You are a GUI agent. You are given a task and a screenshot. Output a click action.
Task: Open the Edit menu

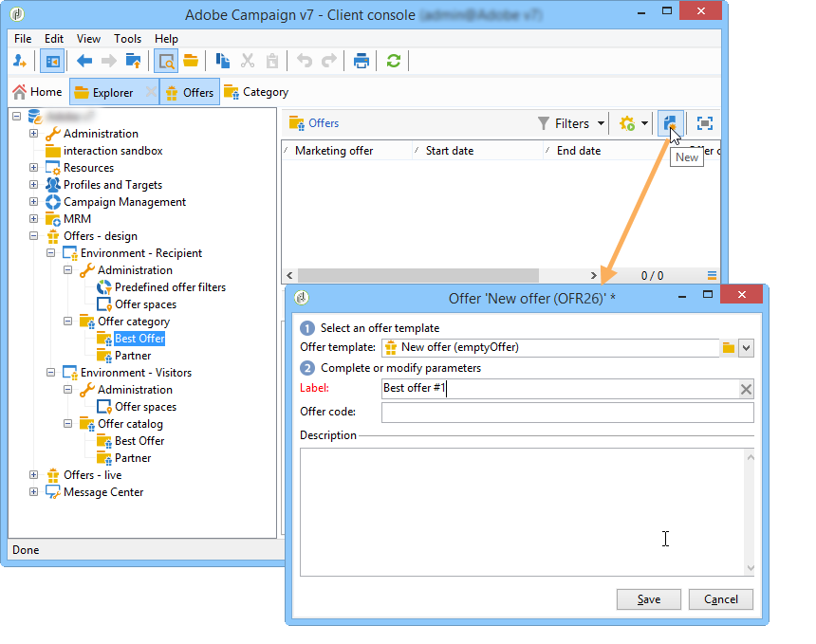[53, 39]
